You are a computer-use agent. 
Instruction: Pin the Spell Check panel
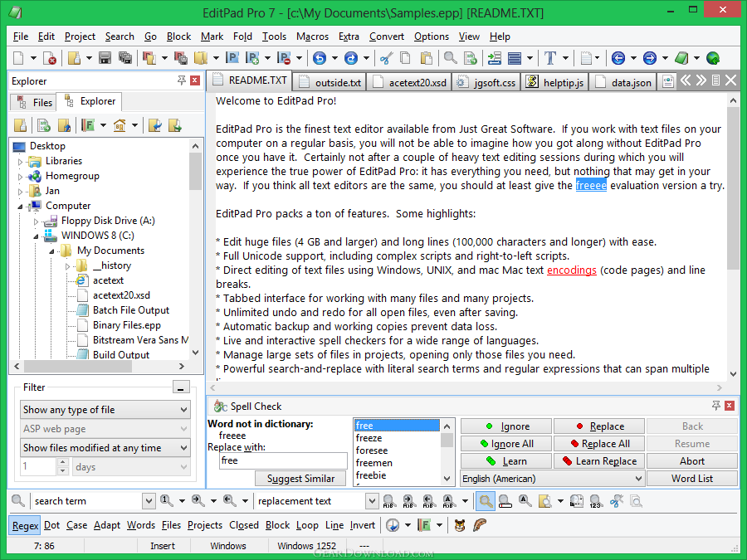(x=716, y=405)
